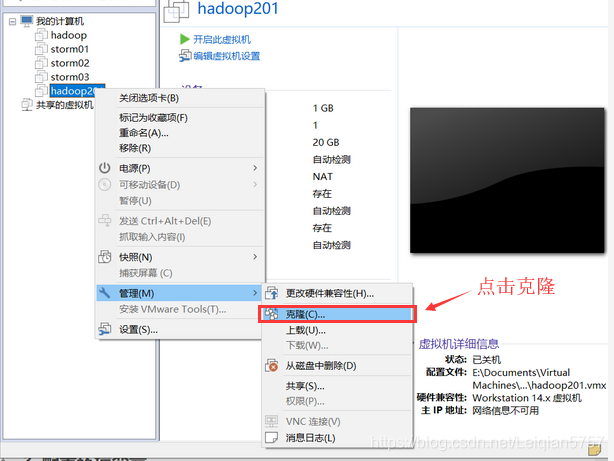Viewport: 614px width, 461px height.
Task: Click the VM icon beside storm03
Action: coord(41,77)
